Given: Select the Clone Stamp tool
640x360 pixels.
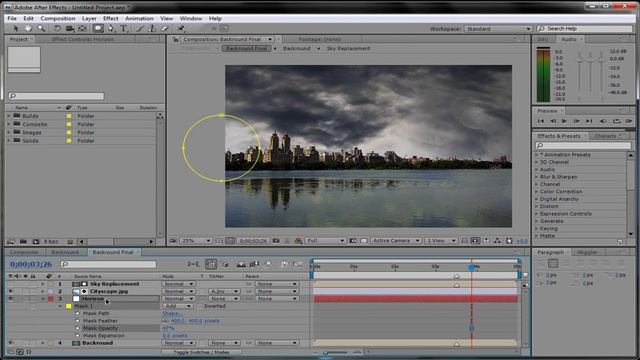Looking at the screenshot, I should click(x=152, y=29).
